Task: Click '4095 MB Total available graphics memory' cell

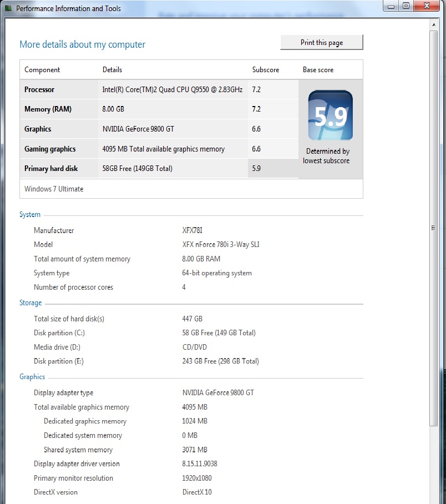Action: [163, 149]
